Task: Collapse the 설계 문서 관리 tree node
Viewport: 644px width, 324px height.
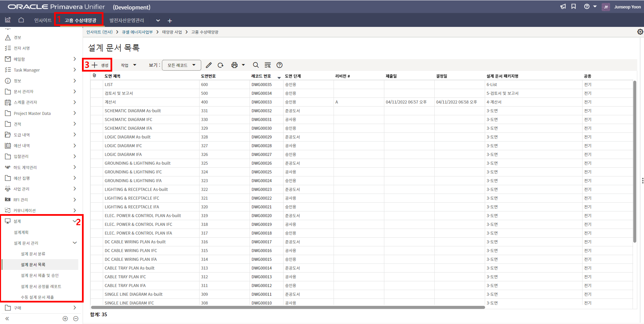Action: [x=75, y=243]
